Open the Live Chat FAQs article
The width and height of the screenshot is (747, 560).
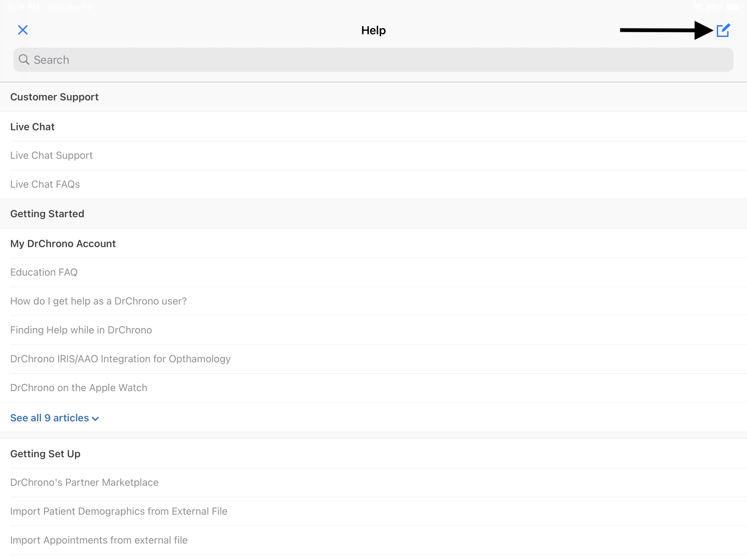click(x=373, y=184)
